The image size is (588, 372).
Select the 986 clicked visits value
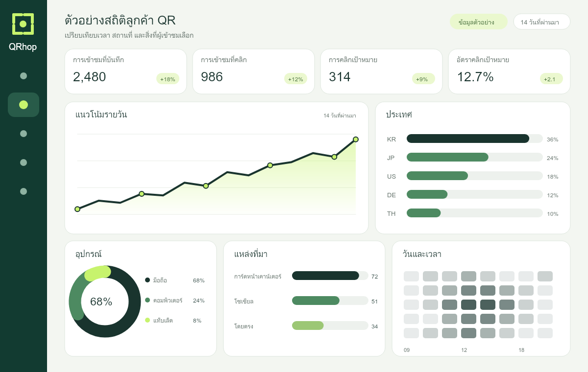[x=212, y=77]
